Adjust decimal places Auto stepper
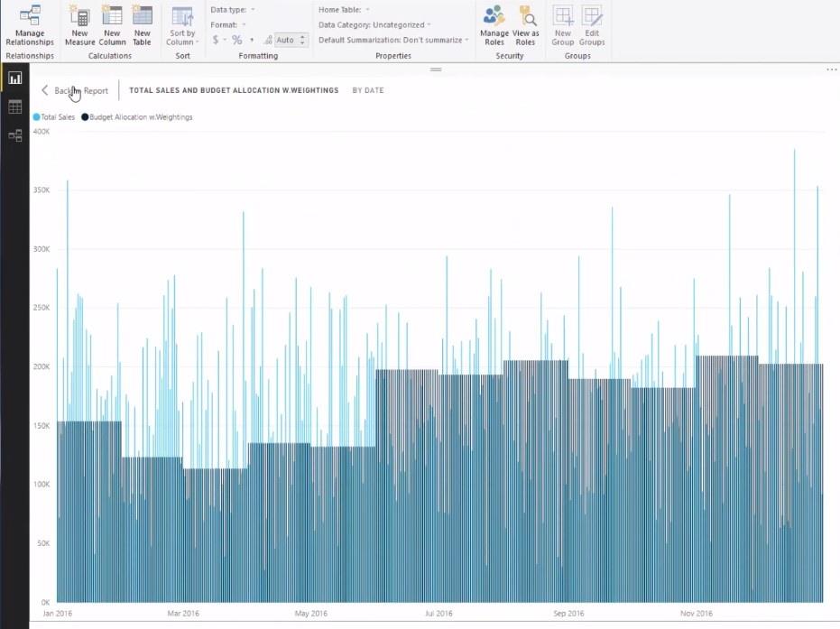Screen dimensions: 840x629 pyautogui.click(x=291, y=40)
